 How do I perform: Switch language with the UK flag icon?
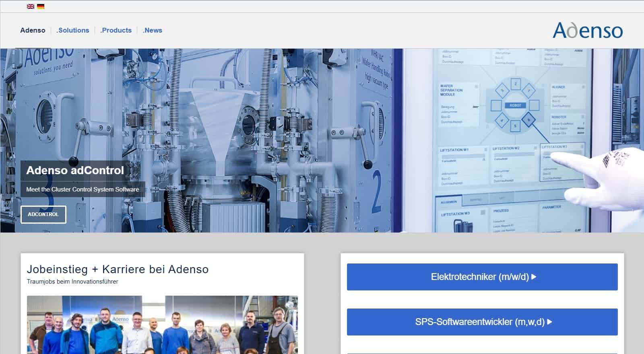click(x=30, y=6)
